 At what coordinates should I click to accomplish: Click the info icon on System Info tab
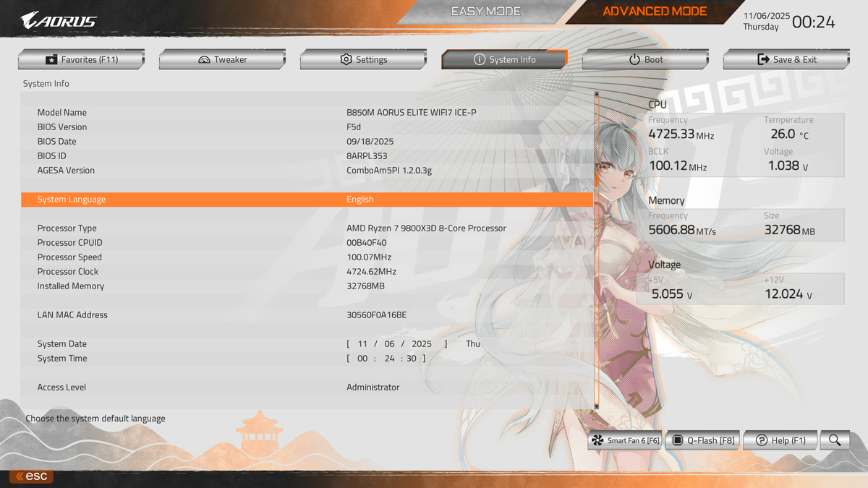479,59
